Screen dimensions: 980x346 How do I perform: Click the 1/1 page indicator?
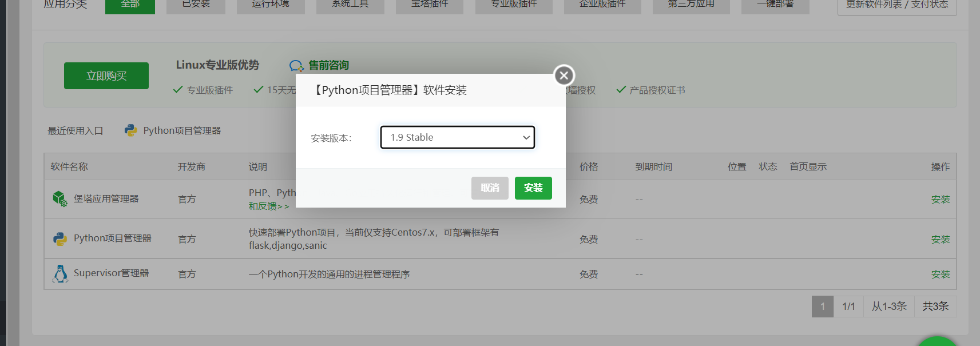pyautogui.click(x=848, y=307)
